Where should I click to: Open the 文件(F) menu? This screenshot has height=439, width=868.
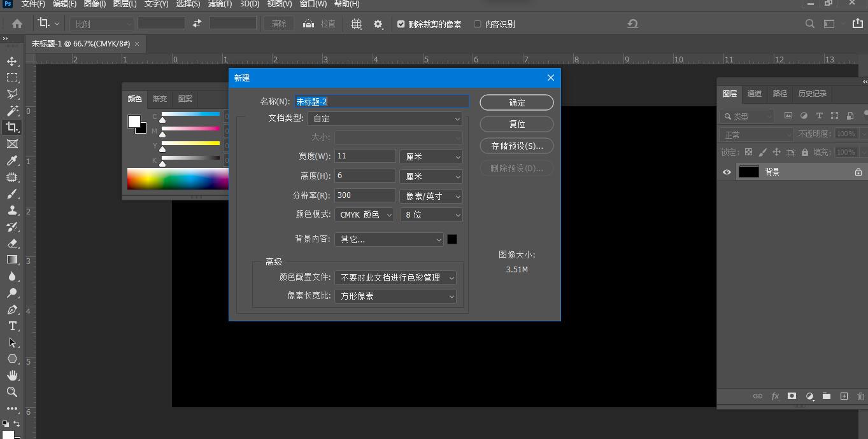[x=32, y=4]
